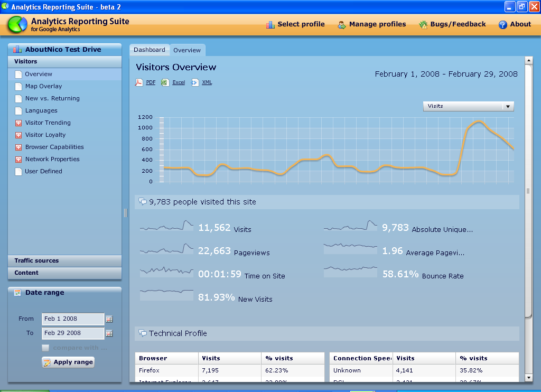Expand Browser Capabilities with its plus icon

point(18,147)
